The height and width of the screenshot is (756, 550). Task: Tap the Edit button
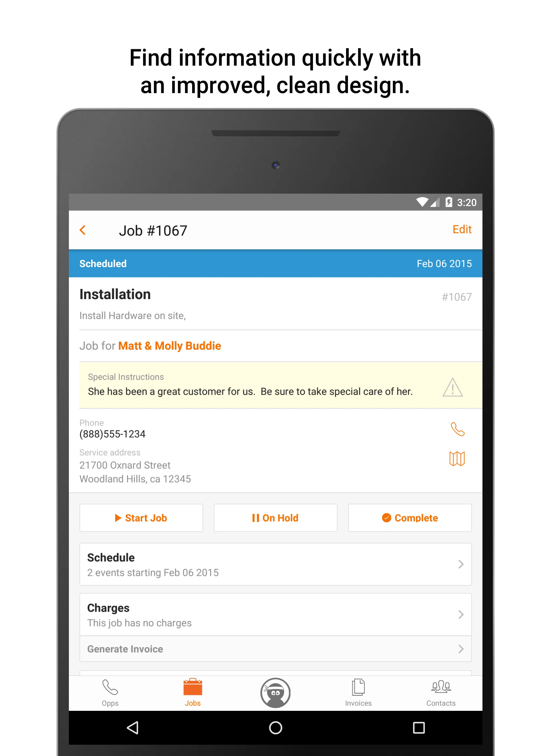(464, 229)
